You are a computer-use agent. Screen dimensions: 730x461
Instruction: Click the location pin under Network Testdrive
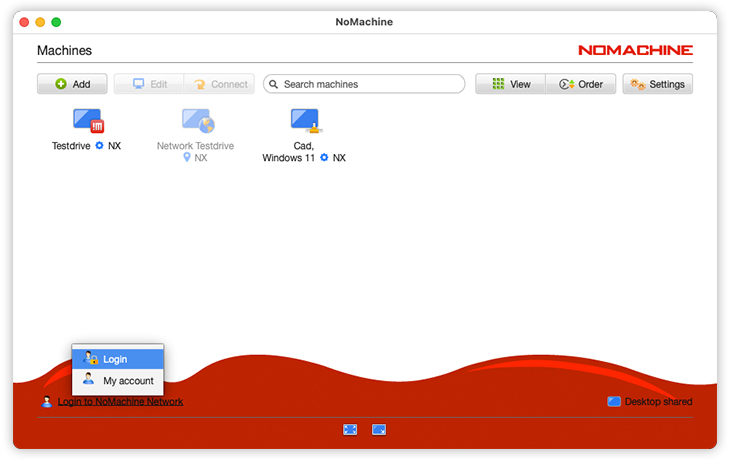click(186, 158)
